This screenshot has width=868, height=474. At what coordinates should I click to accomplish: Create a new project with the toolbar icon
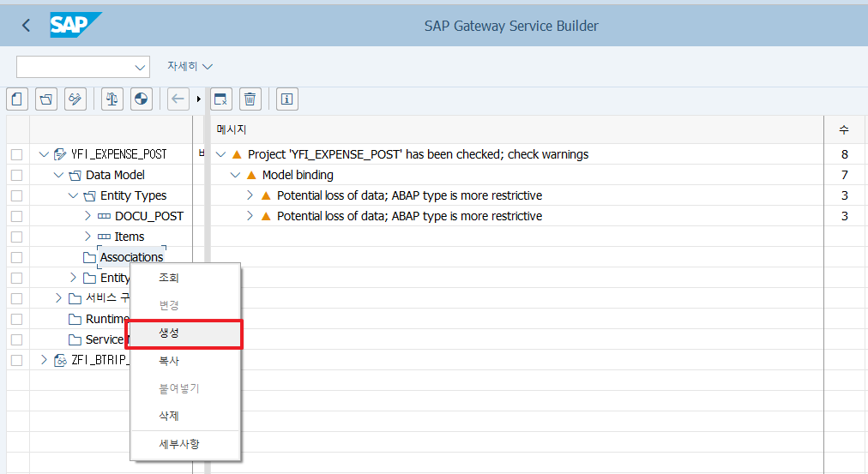tap(17, 99)
